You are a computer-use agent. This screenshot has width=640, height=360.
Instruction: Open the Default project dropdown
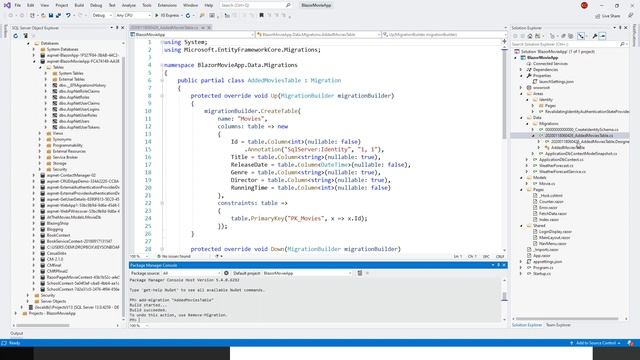(307, 273)
